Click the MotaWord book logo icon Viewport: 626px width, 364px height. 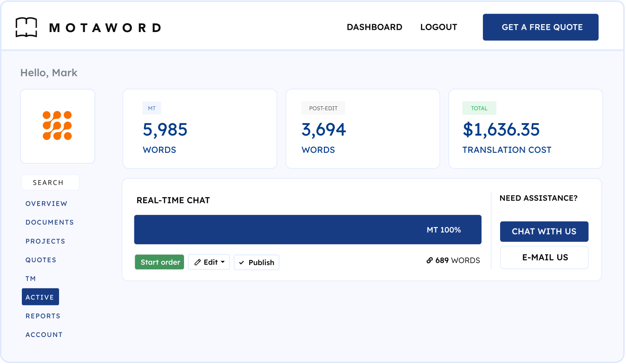26,27
